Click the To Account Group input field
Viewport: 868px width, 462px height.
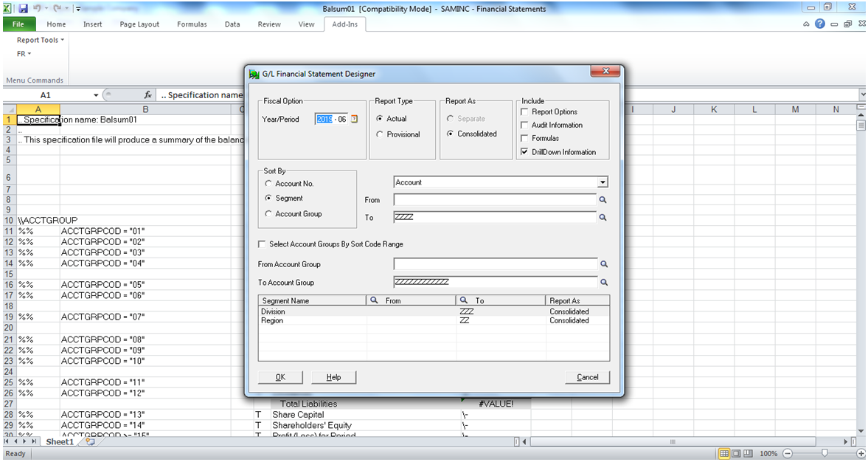(496, 283)
